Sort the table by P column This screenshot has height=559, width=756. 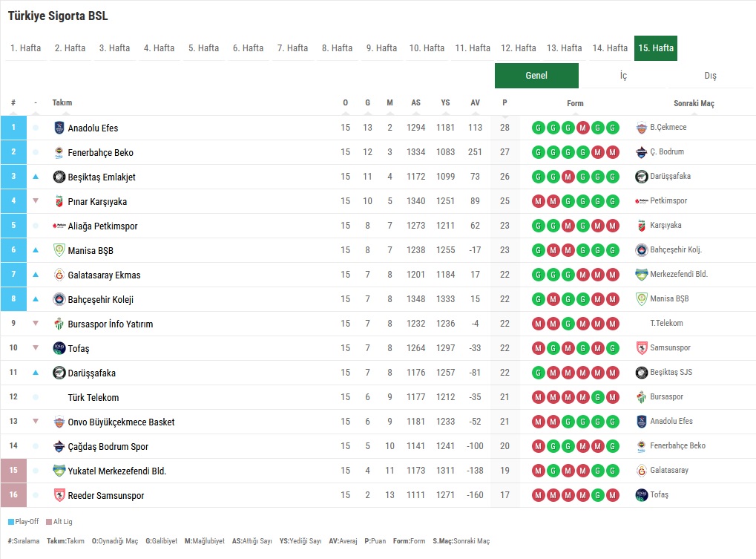(504, 103)
